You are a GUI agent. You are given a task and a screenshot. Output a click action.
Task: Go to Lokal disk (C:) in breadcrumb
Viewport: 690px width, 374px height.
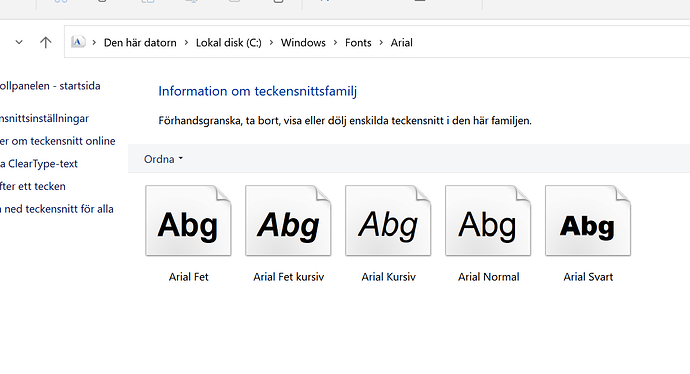[x=228, y=43]
